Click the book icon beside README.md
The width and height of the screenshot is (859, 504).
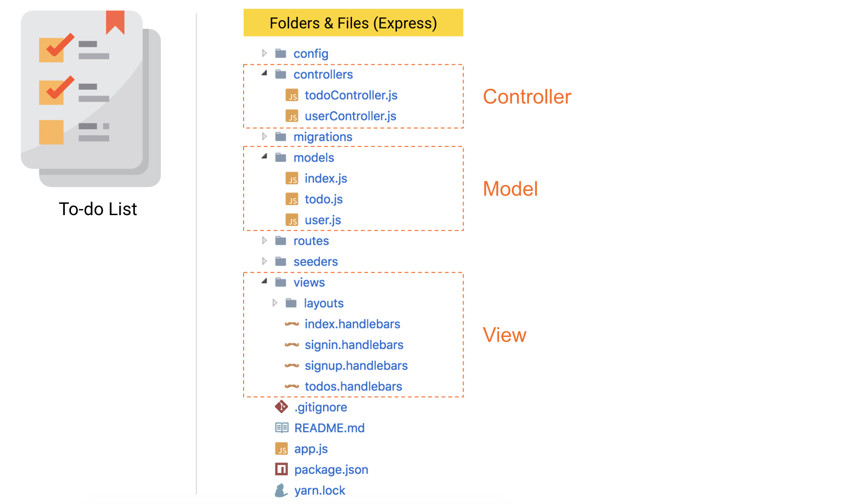pos(282,428)
